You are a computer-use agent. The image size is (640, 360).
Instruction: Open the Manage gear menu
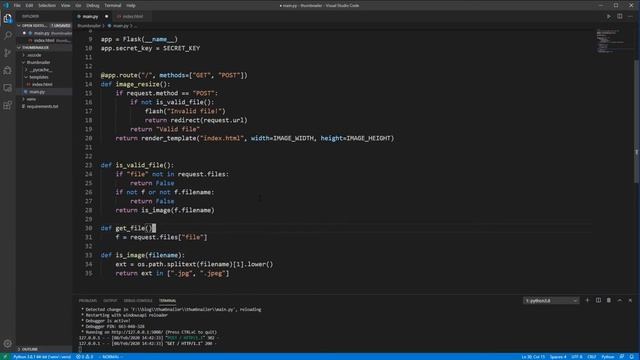click(x=8, y=344)
